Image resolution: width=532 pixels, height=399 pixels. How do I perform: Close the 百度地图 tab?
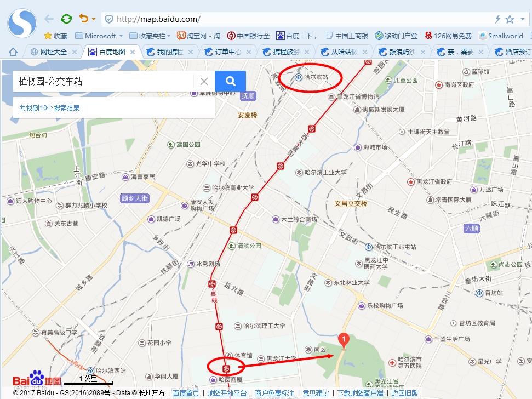click(133, 52)
